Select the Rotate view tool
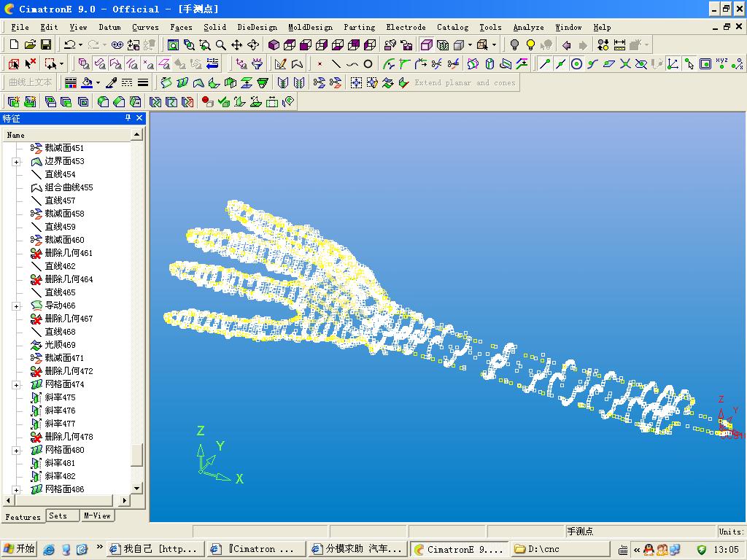The height and width of the screenshot is (560, 747). pyautogui.click(x=253, y=44)
